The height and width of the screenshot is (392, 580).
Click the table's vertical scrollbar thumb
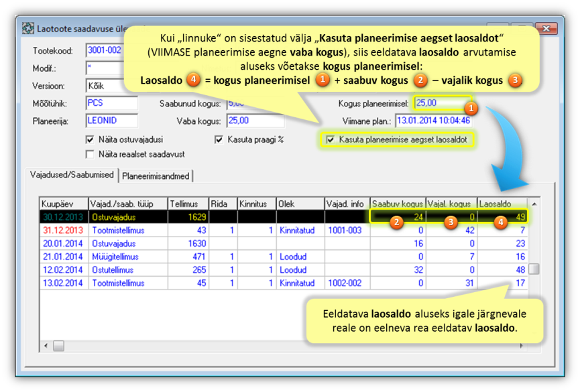point(534,269)
